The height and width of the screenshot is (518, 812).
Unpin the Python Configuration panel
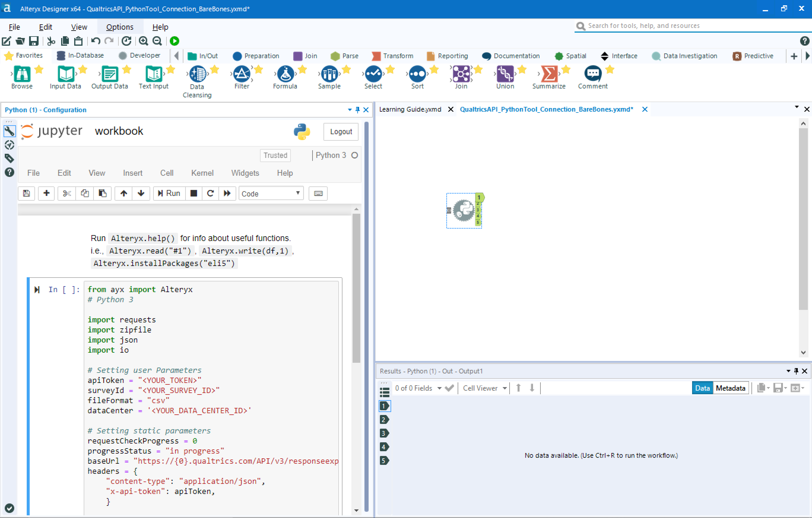(357, 110)
